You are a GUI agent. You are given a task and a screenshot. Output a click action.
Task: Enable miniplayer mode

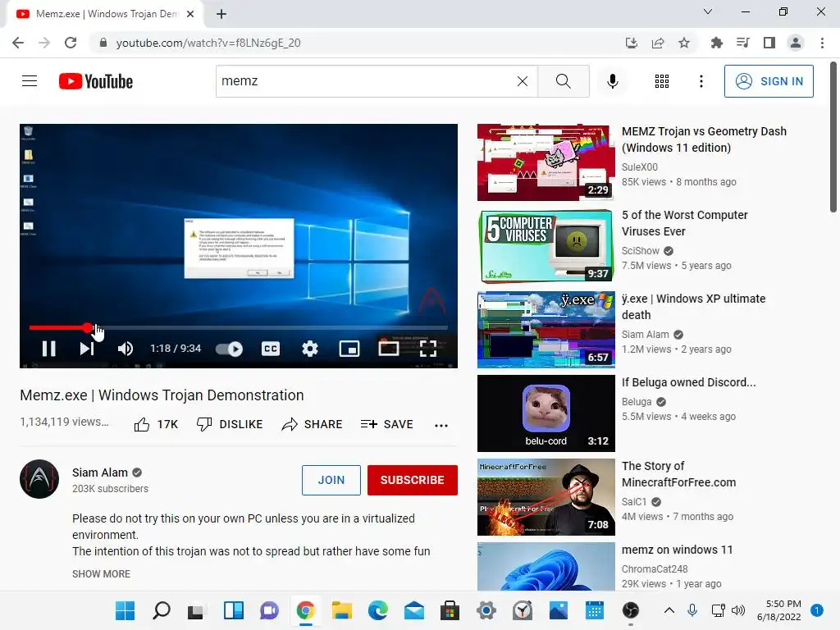pyautogui.click(x=349, y=349)
